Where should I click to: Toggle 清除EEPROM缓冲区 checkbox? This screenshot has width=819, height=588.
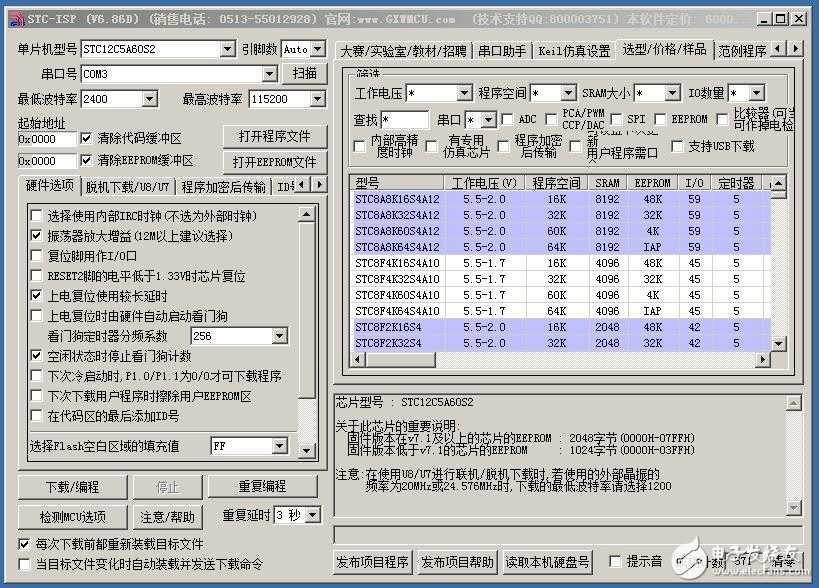pyautogui.click(x=86, y=160)
